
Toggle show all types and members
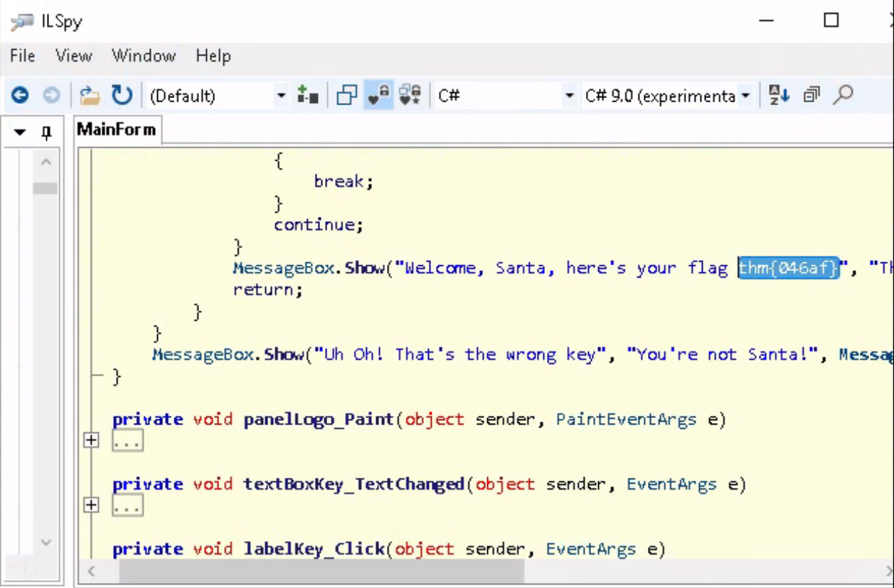point(410,95)
